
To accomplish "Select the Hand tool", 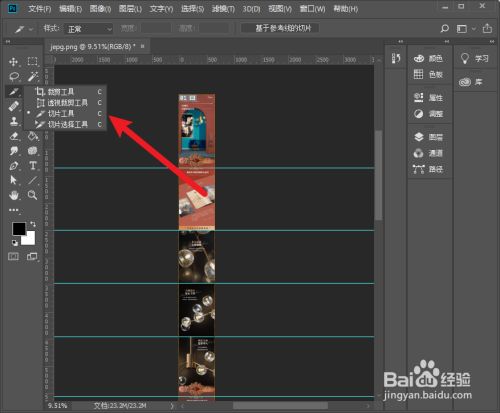I will 14,195.
